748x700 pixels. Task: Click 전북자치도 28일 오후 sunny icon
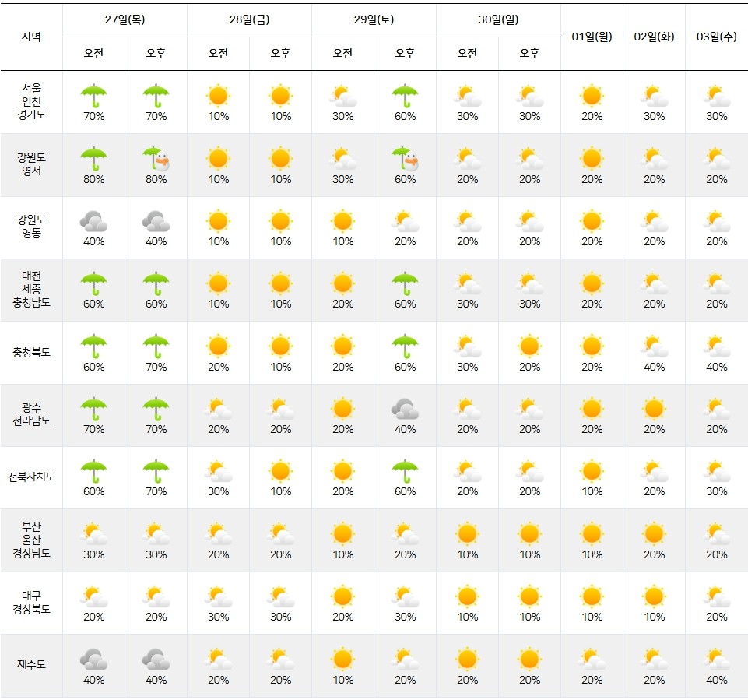(280, 471)
